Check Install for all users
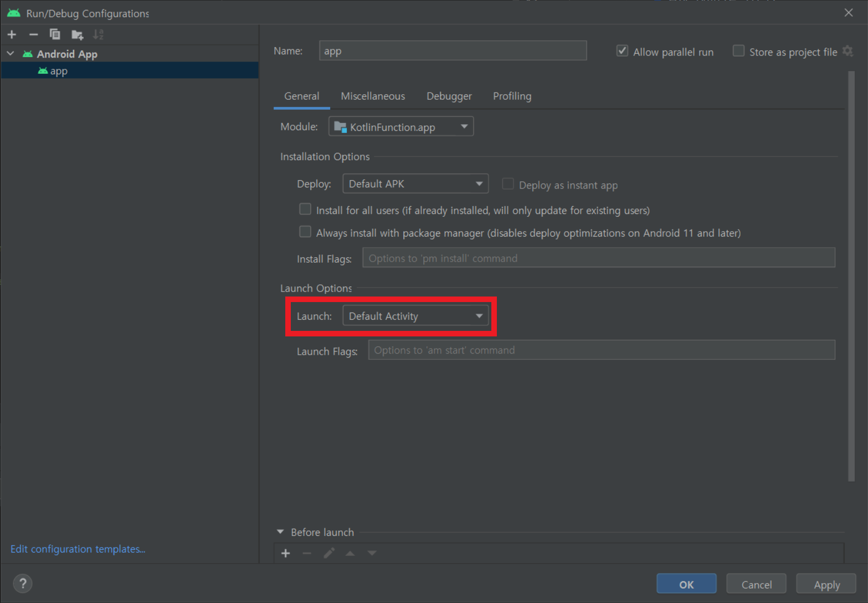The height and width of the screenshot is (603, 868). point(305,209)
